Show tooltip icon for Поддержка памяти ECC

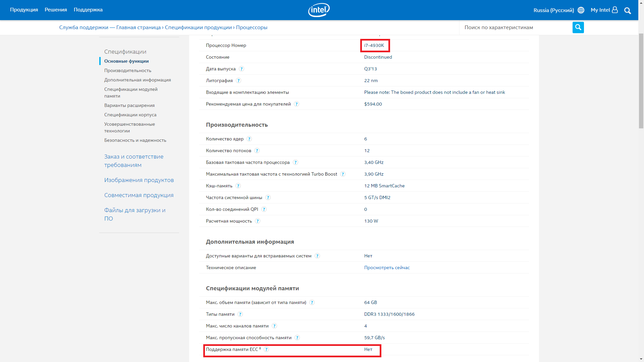pyautogui.click(x=266, y=349)
